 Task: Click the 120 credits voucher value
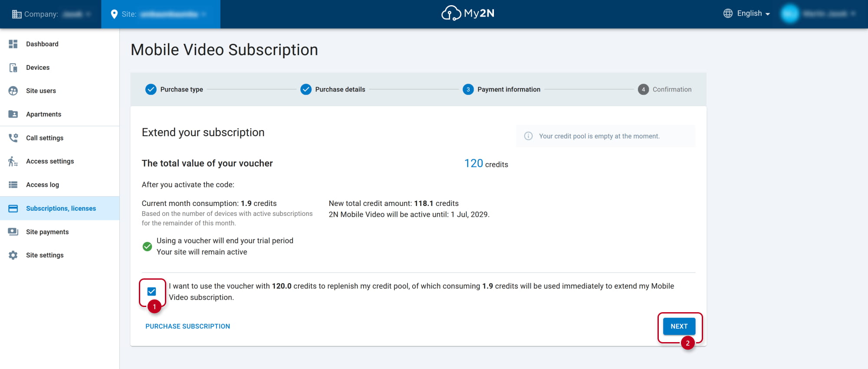(486, 163)
